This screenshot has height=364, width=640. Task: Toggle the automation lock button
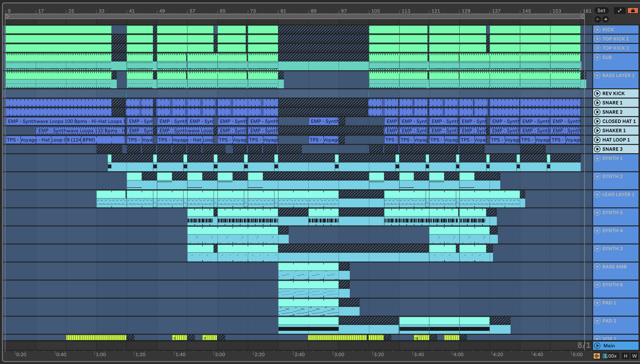[633, 10]
